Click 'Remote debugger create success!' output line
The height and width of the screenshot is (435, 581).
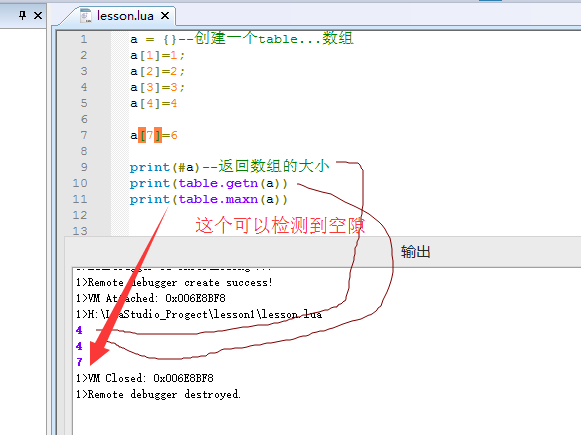tap(174, 283)
